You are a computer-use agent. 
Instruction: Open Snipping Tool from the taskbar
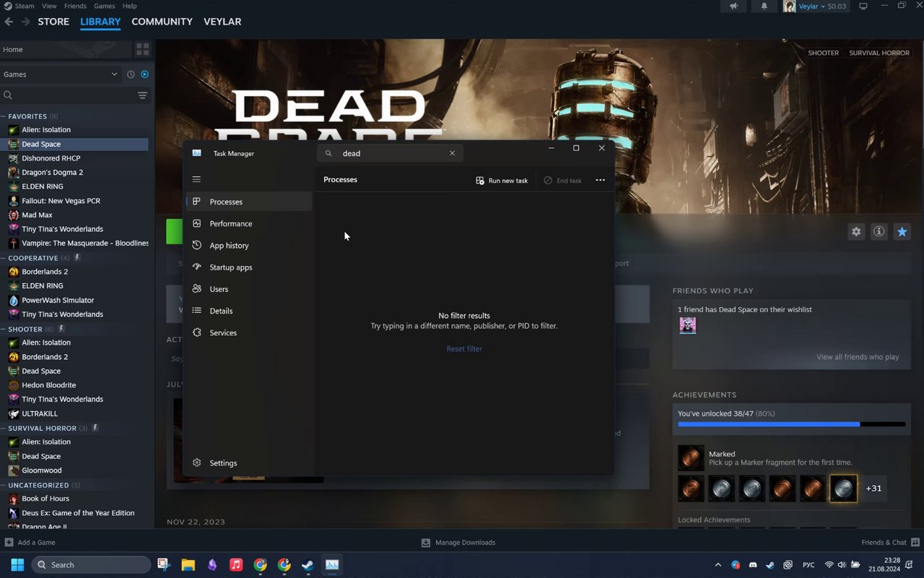[x=164, y=565]
